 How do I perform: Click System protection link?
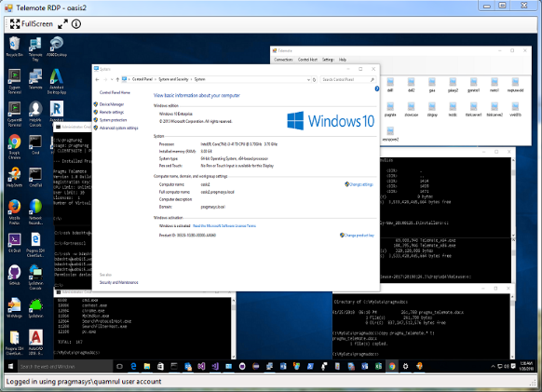pyautogui.click(x=113, y=120)
